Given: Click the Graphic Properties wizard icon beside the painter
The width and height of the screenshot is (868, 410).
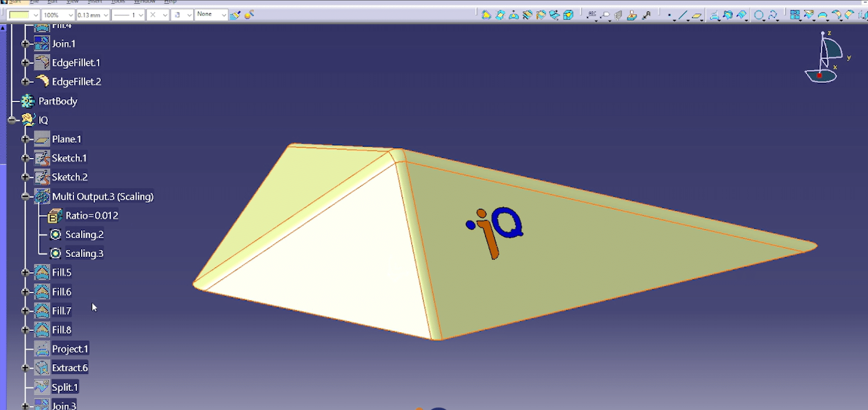Looking at the screenshot, I should (x=249, y=15).
